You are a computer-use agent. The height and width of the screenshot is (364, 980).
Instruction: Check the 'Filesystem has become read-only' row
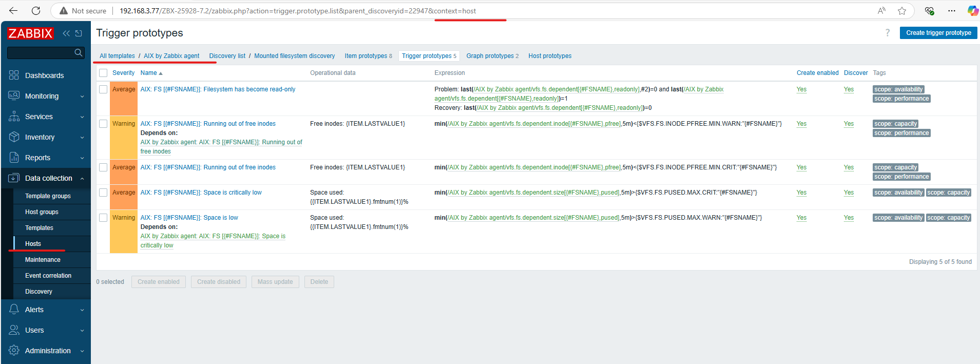coord(103,89)
